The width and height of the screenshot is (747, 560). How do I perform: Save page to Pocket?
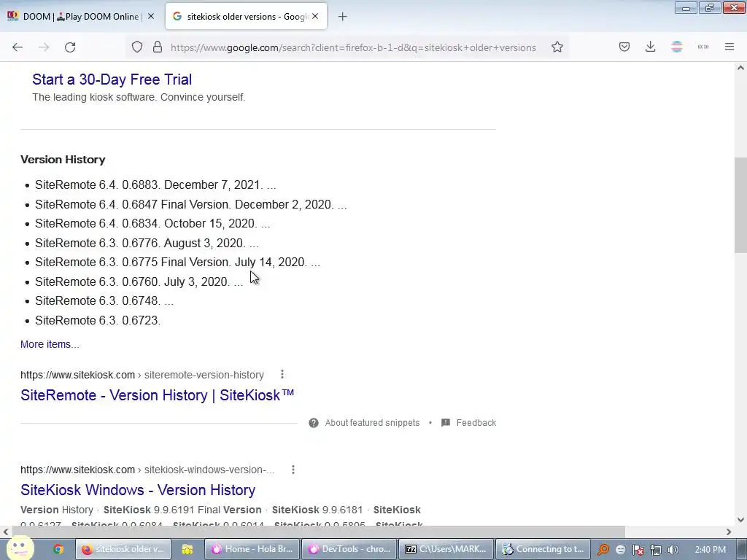click(624, 47)
